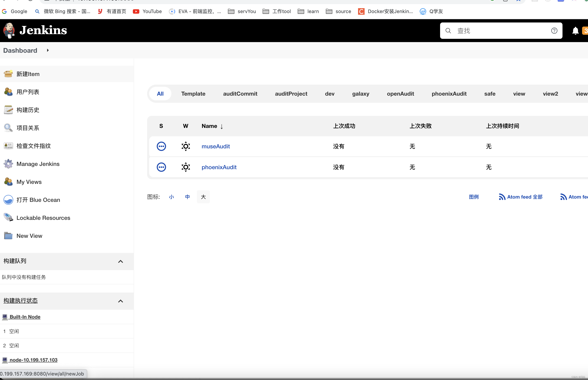Collapse the 构建执行状态 panel

tap(120, 301)
